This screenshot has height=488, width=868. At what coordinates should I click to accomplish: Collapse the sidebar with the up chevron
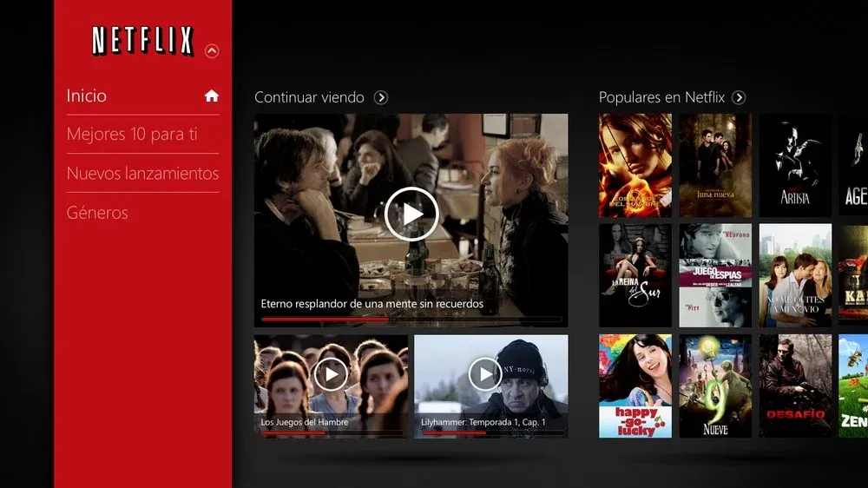tap(212, 51)
